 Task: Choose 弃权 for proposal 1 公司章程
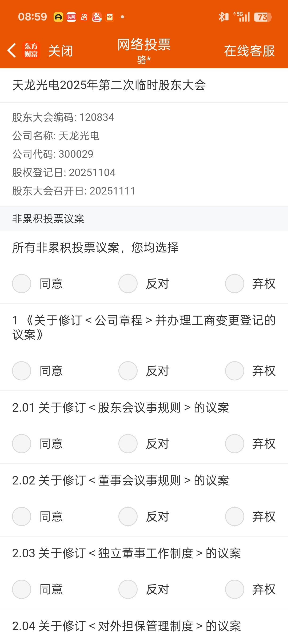[x=235, y=371]
